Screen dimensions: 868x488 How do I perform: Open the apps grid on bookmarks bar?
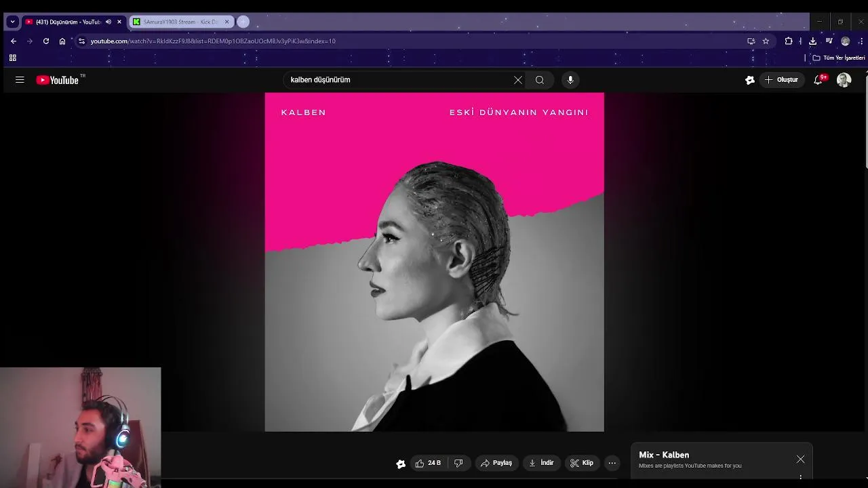click(x=12, y=58)
